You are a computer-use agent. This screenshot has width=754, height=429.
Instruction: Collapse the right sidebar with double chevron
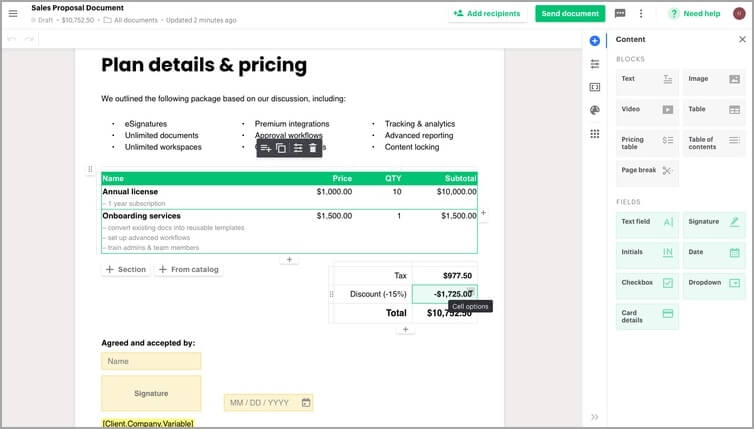pos(595,416)
